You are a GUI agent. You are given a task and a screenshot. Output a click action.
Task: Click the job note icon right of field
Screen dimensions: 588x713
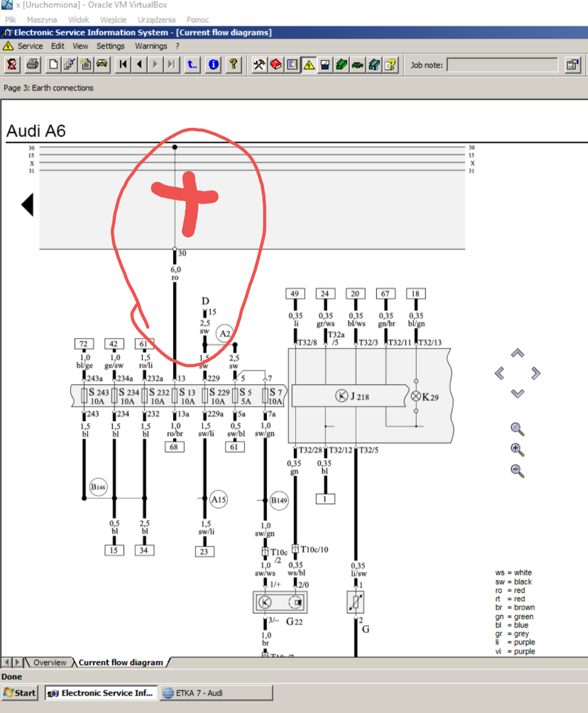pos(572,65)
